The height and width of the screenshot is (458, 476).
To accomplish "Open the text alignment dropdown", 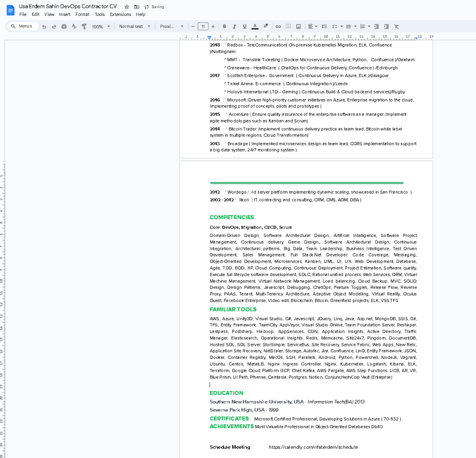I will point(312,27).
